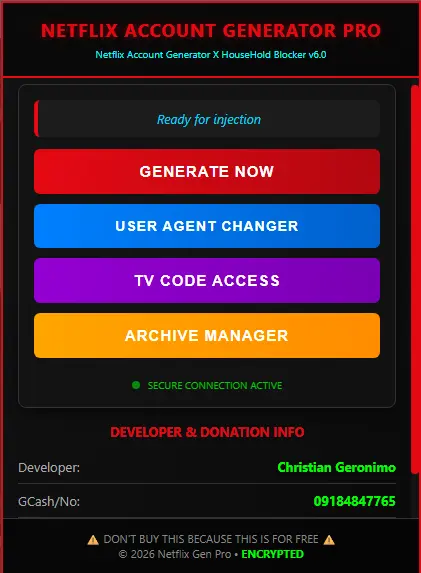Click the 'GCash/No:' label

point(49,502)
